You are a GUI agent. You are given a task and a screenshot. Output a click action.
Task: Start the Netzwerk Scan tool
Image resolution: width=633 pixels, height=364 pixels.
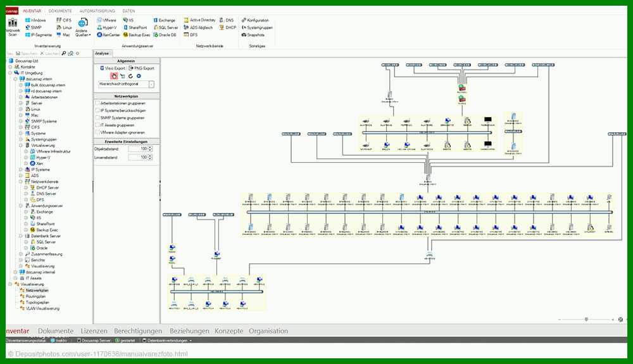click(x=13, y=27)
